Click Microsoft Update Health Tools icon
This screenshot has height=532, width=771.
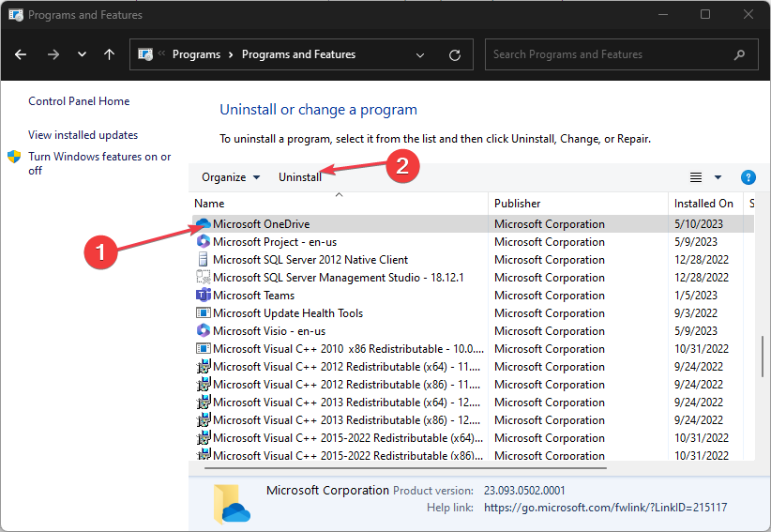tap(204, 312)
